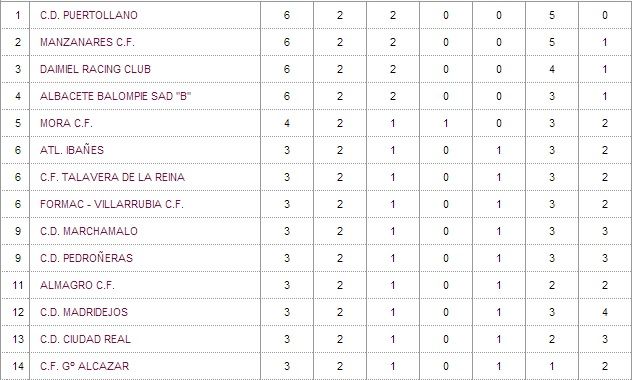Click FORMAC - VILLARRUBIA C.F. team name
Image resolution: width=632 pixels, height=380 pixels.
coord(112,204)
